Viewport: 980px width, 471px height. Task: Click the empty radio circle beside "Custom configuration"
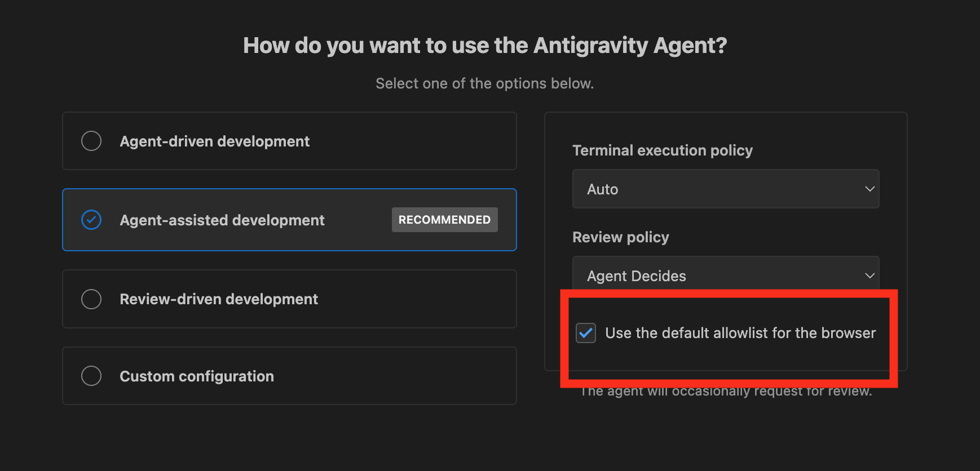(x=91, y=376)
